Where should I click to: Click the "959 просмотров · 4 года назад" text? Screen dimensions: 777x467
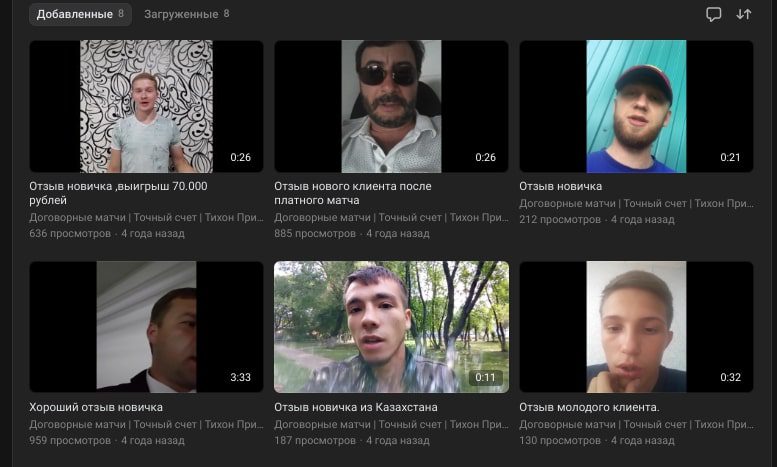[107, 441]
